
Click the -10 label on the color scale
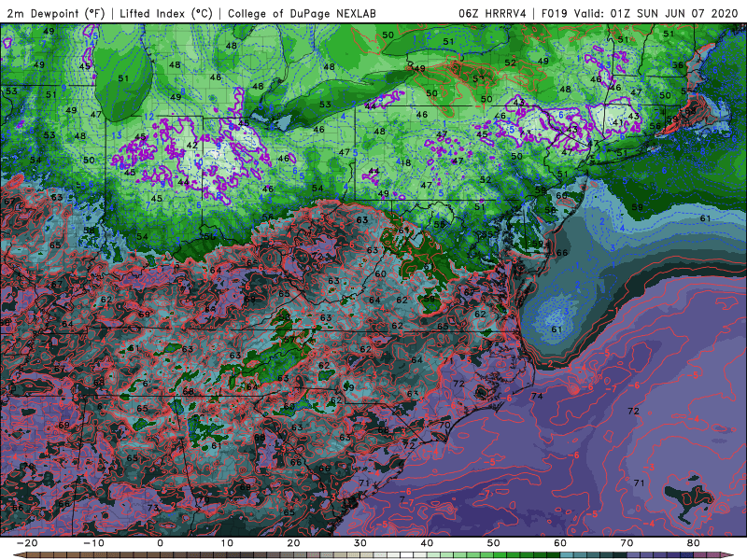(93, 543)
